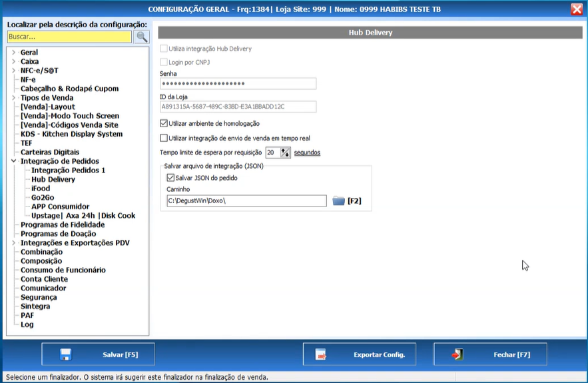This screenshot has width=588, height=383.
Task: Select Hub Delivery tree item
Action: 53,179
